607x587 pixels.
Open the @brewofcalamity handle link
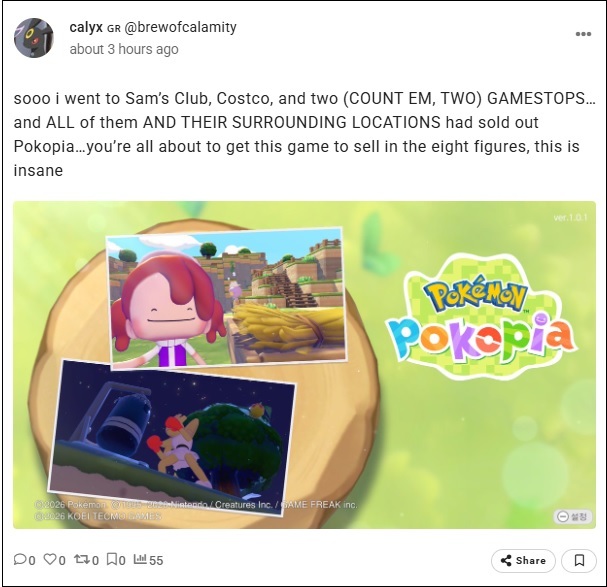tap(180, 27)
